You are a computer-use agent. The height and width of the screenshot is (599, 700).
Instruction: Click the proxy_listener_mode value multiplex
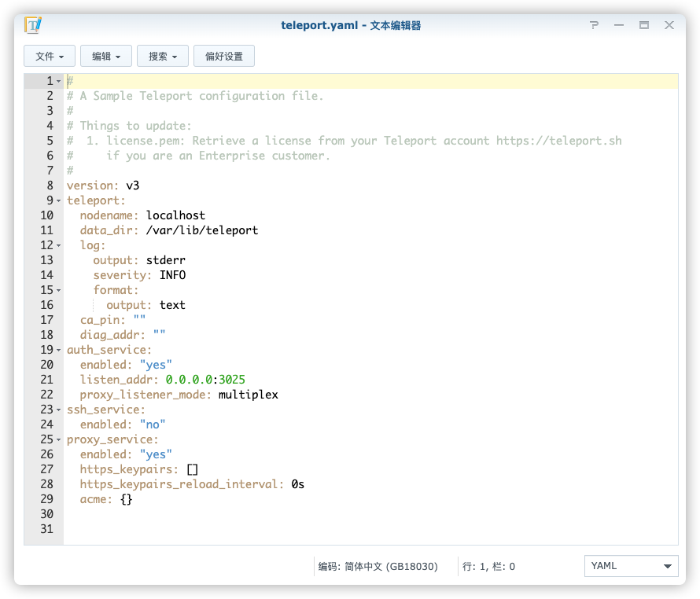click(249, 395)
